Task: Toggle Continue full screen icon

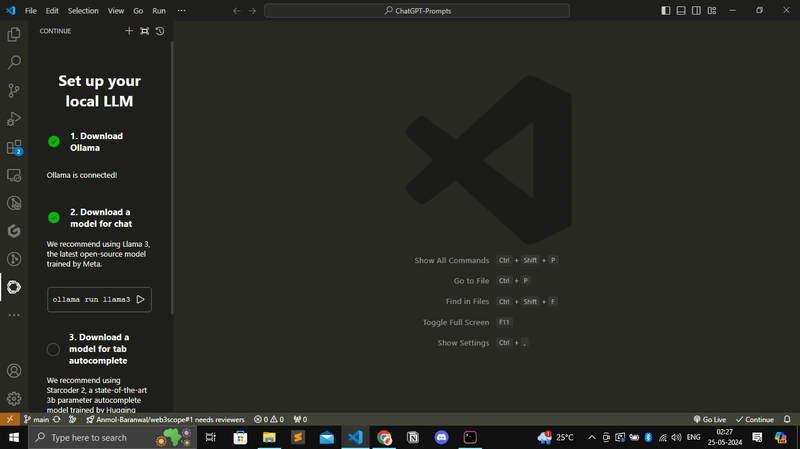Action: pyautogui.click(x=144, y=31)
